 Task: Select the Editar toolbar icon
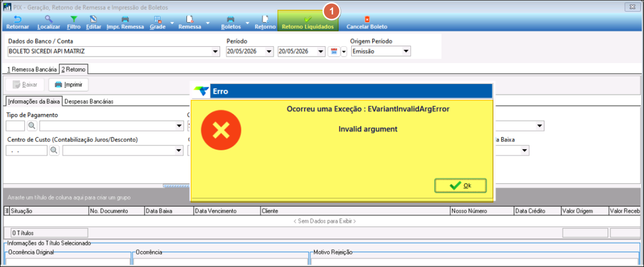(94, 19)
